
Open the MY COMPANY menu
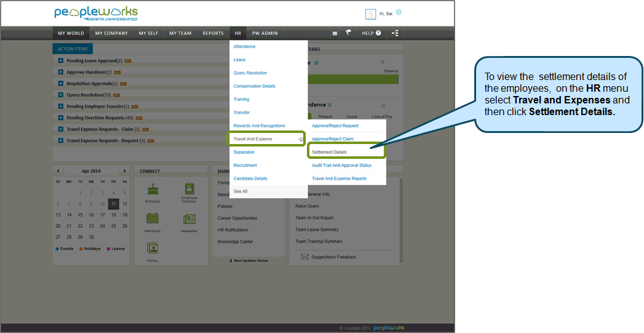pyautogui.click(x=111, y=33)
